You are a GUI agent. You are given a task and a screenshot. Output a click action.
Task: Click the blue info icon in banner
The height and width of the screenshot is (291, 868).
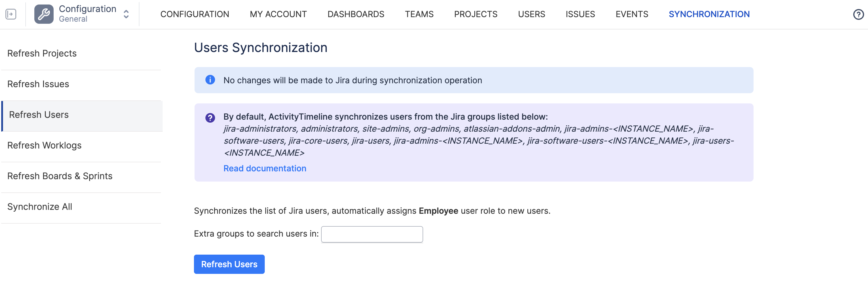tap(210, 80)
